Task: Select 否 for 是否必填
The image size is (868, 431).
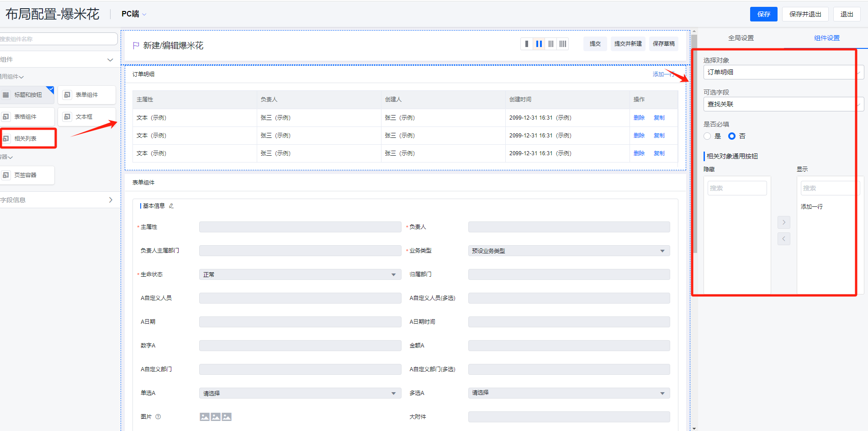Action: pos(732,136)
